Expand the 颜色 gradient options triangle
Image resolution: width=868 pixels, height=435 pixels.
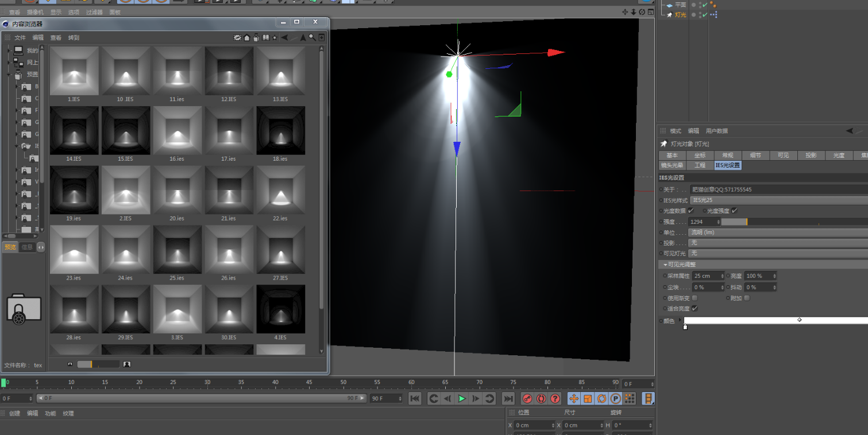pyautogui.click(x=680, y=320)
